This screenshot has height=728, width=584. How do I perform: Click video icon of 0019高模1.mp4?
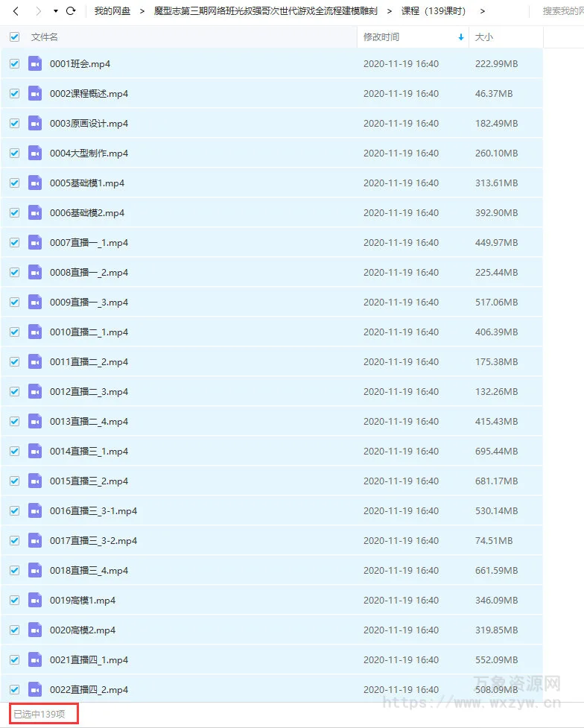[x=35, y=601]
